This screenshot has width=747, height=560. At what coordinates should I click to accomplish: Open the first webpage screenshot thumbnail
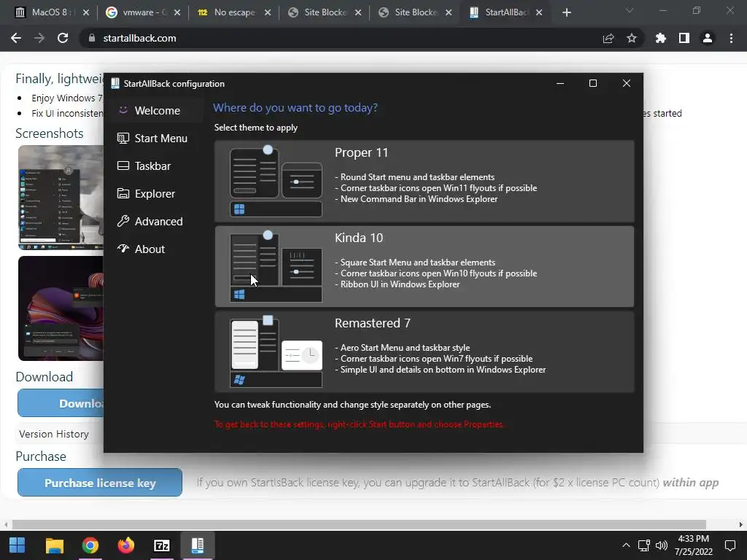pyautogui.click(x=61, y=198)
